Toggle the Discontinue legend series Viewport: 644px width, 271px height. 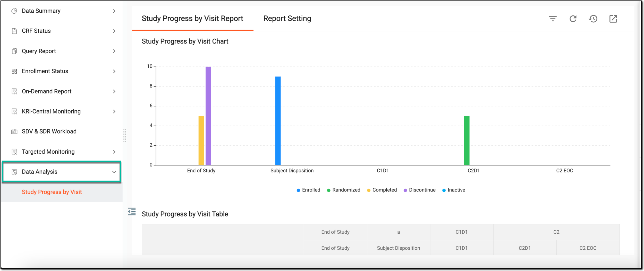(419, 190)
